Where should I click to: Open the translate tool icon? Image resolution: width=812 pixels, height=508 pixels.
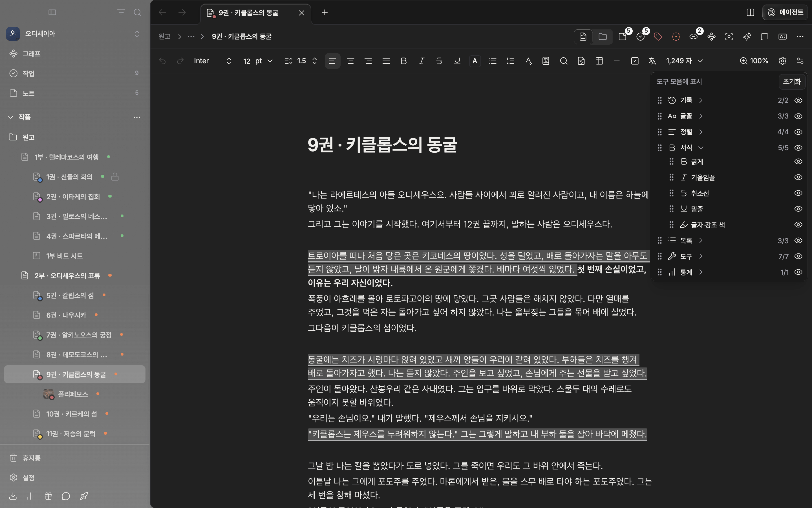point(652,61)
